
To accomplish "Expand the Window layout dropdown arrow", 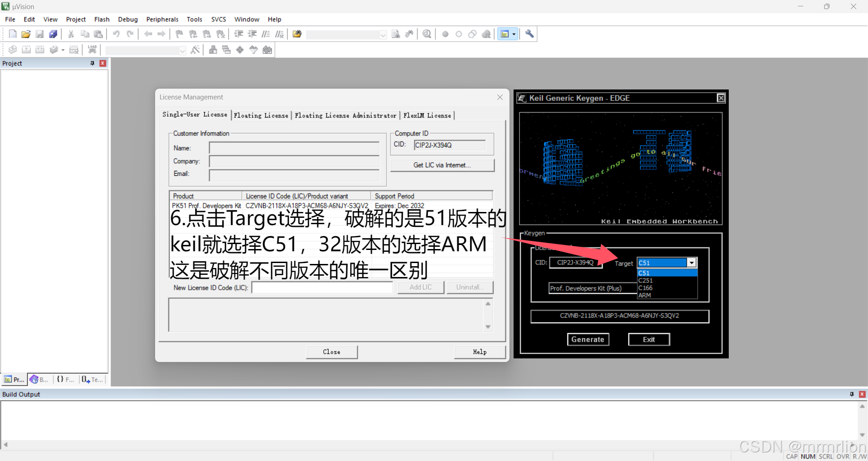I will (514, 34).
